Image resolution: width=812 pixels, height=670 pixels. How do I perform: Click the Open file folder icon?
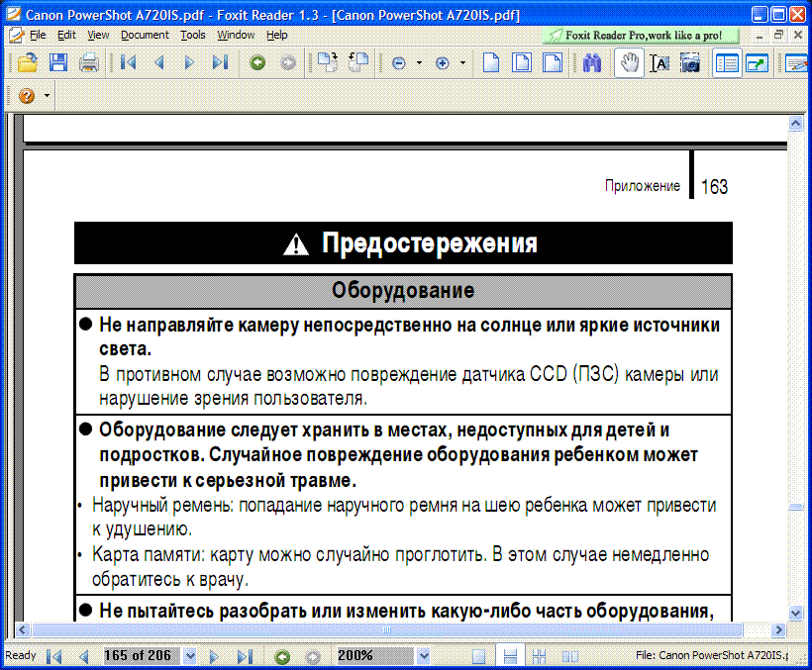click(x=28, y=63)
